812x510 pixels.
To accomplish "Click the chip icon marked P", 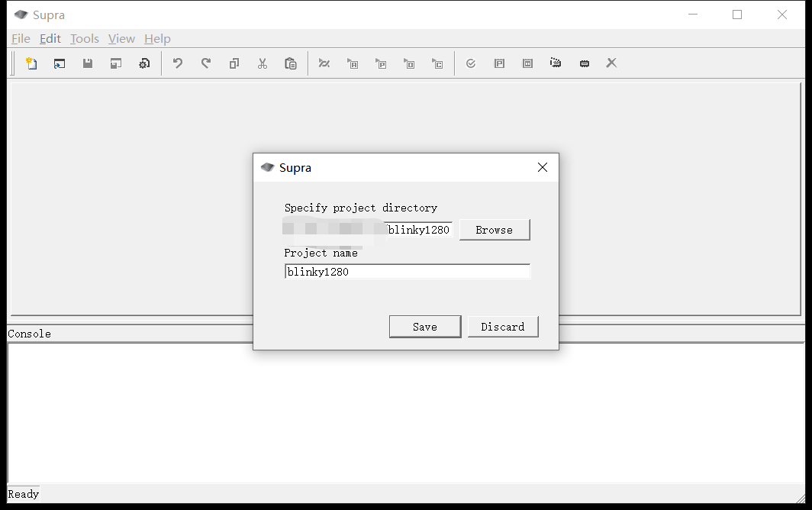I will pos(499,63).
